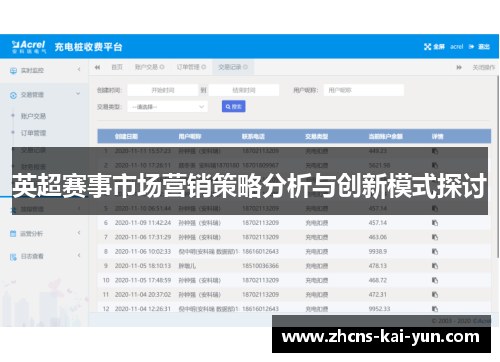Click date 2020-11-05 17:48:59 in row 10
Viewport: 500px width, 362px height.
click(x=143, y=280)
